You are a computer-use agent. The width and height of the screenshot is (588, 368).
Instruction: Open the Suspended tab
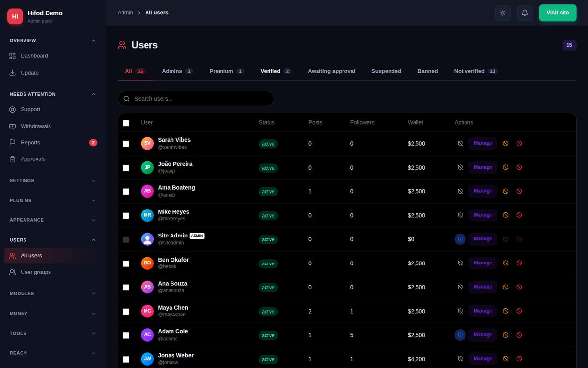tap(386, 71)
